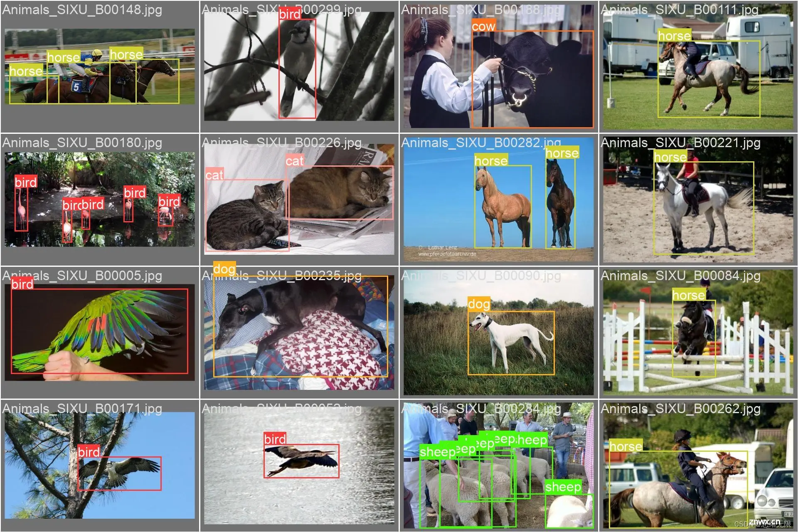Open the white dog in field thumbnail
The height and width of the screenshot is (532, 798).
point(498,332)
